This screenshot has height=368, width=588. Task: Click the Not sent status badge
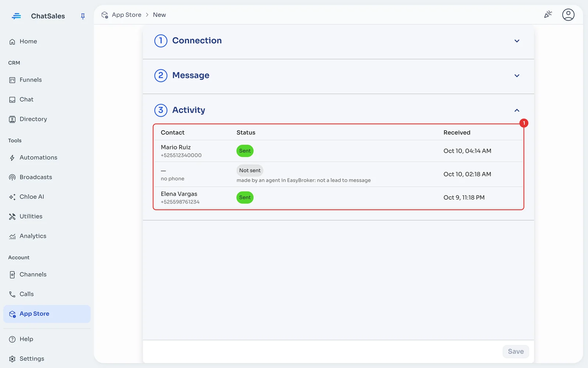(250, 170)
